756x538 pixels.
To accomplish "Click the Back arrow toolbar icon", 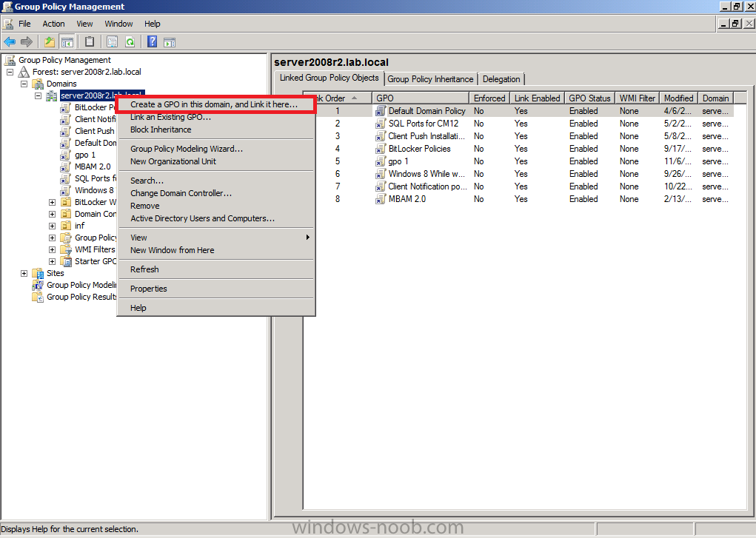I will pos(10,42).
